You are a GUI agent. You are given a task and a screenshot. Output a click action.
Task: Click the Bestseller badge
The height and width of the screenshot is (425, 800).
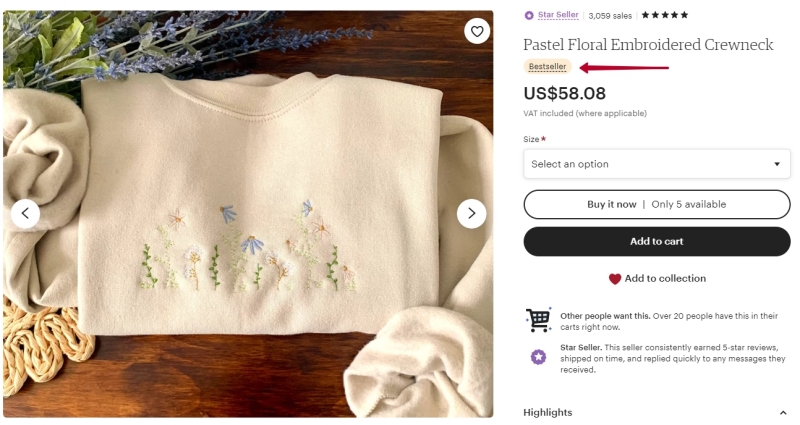[547, 67]
